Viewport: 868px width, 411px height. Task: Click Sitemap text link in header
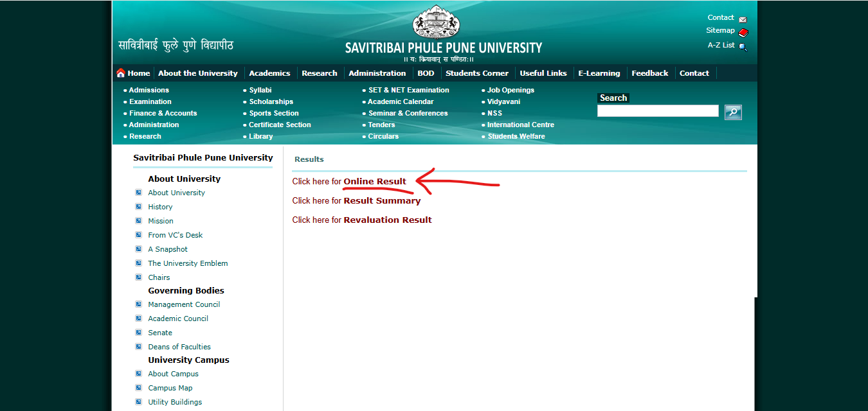point(720,30)
